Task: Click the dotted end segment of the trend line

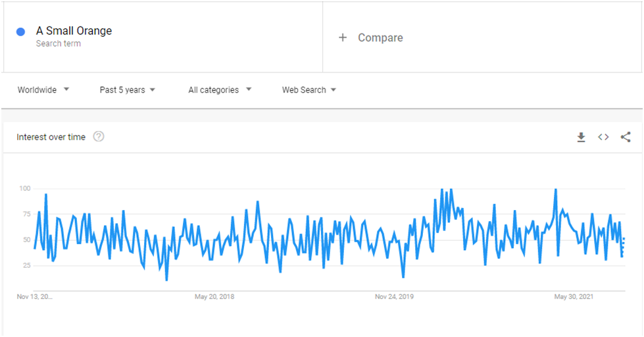Action: tap(623, 247)
